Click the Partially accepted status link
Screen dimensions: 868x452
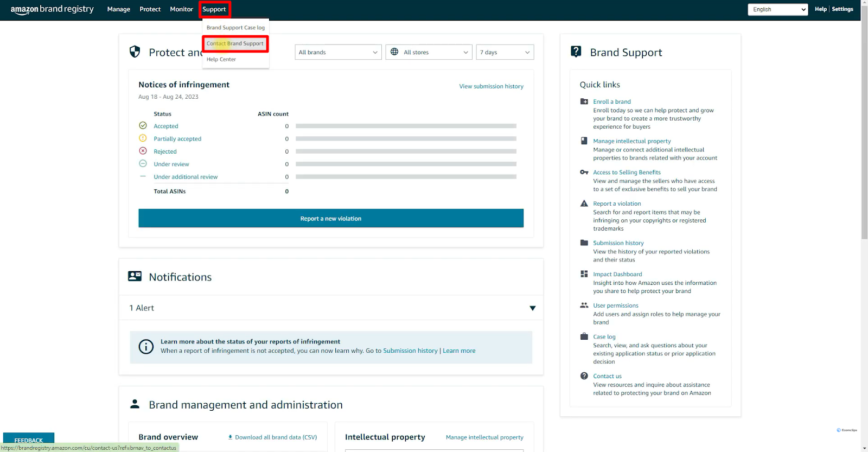(177, 139)
